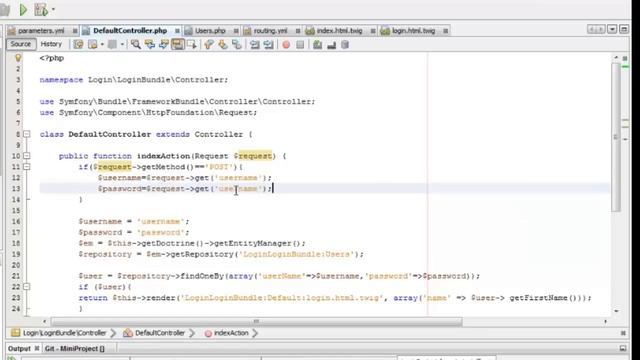Click the 'getEntityManager()' text on line 18

(257, 243)
